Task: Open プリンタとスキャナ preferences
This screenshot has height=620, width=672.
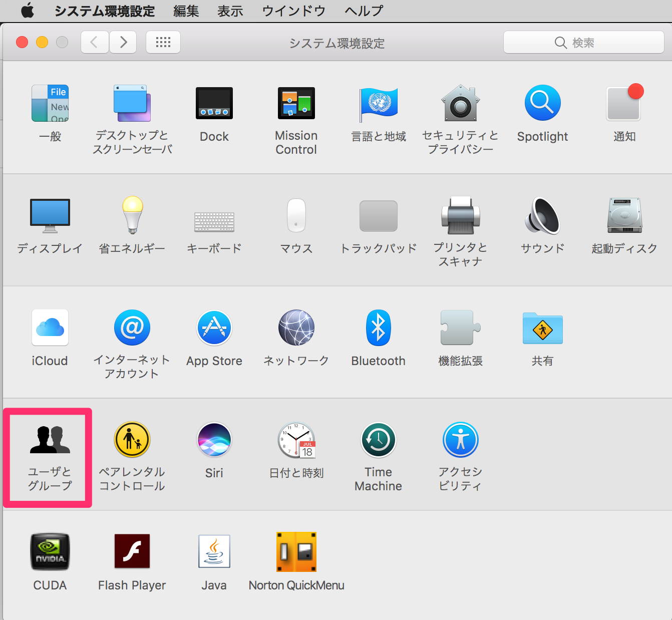Action: click(x=461, y=215)
